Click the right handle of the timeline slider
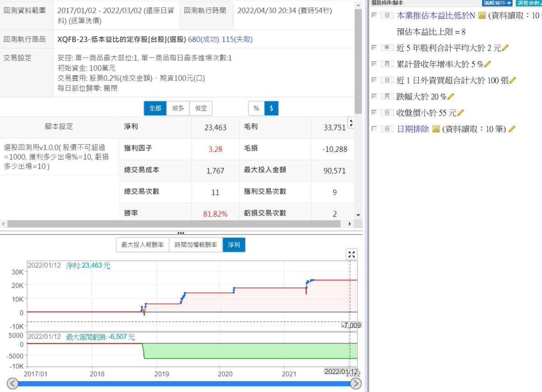542x392 pixels. pos(356,383)
